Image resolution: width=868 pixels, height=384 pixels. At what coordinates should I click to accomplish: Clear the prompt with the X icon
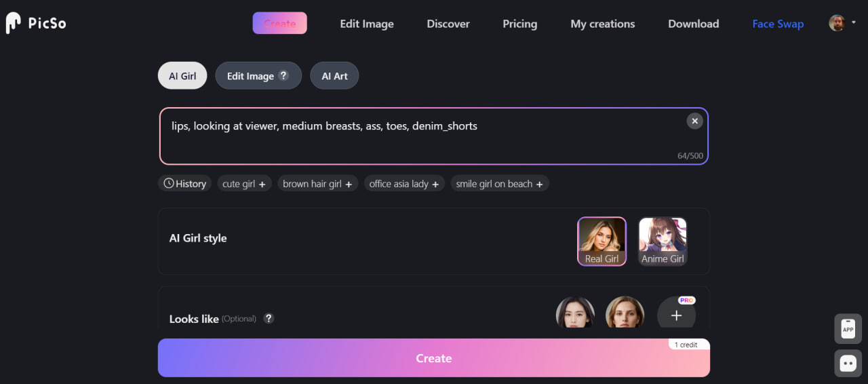(x=694, y=121)
